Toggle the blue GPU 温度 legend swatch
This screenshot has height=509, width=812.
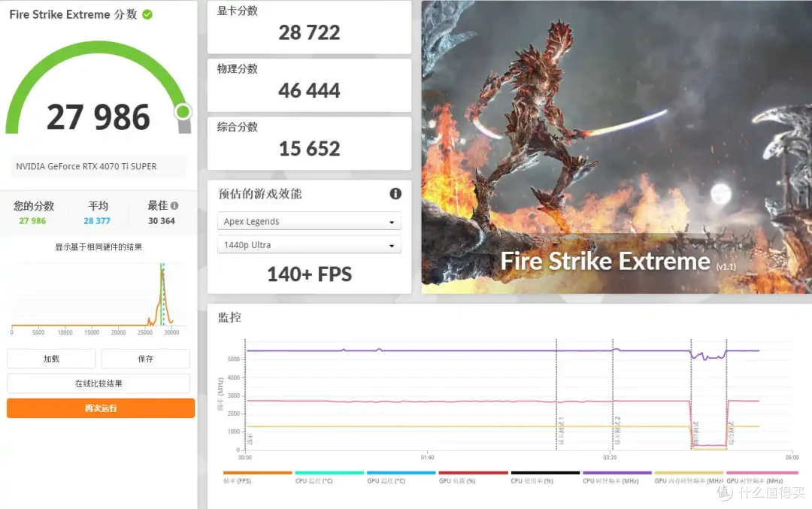pyautogui.click(x=401, y=473)
